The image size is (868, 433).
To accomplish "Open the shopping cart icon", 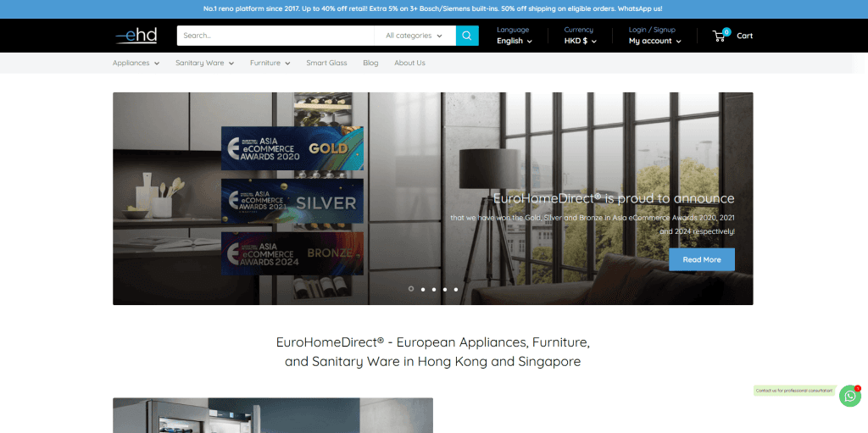I will pos(719,36).
